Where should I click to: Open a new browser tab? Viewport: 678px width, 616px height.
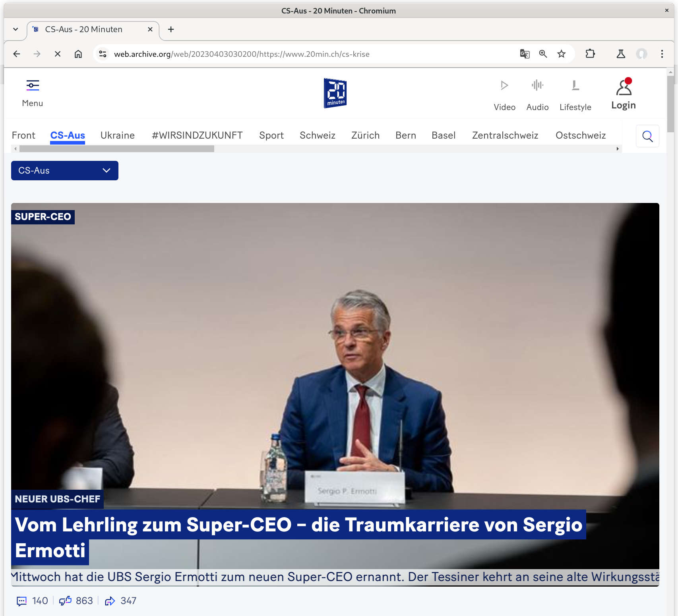[x=171, y=29]
